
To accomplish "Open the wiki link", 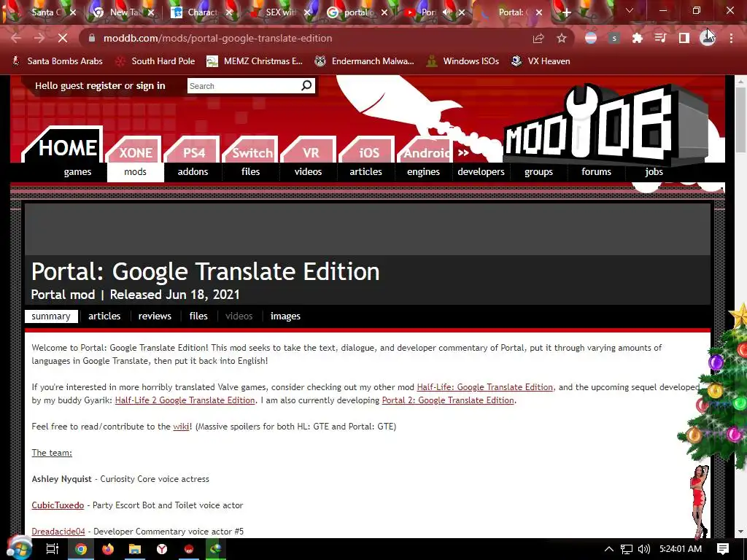I will pyautogui.click(x=181, y=426).
